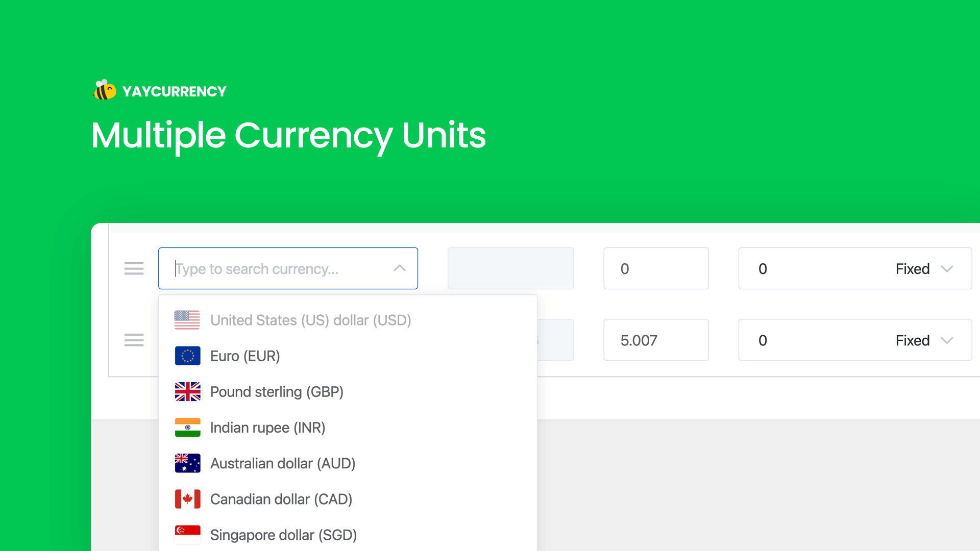Select Pound sterling (GBP) option

[x=276, y=391]
